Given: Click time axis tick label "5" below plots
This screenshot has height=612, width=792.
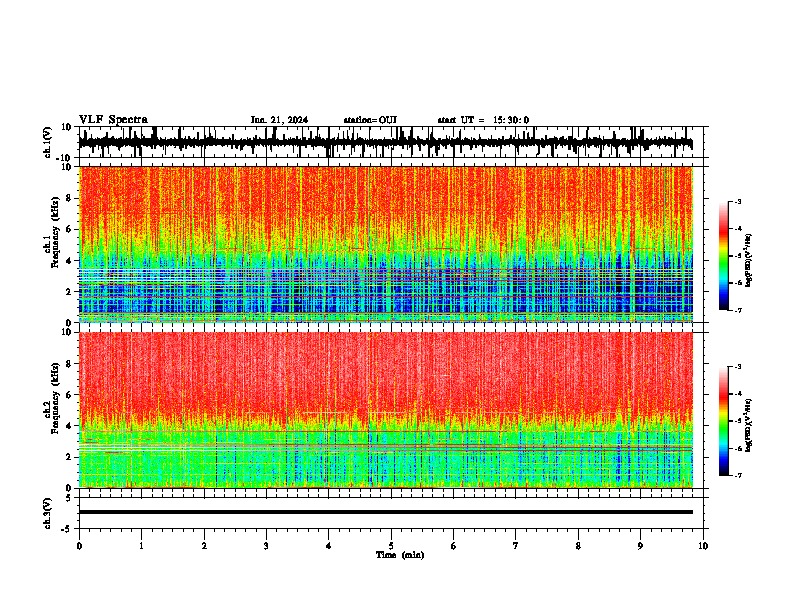Looking at the screenshot, I should tap(391, 546).
